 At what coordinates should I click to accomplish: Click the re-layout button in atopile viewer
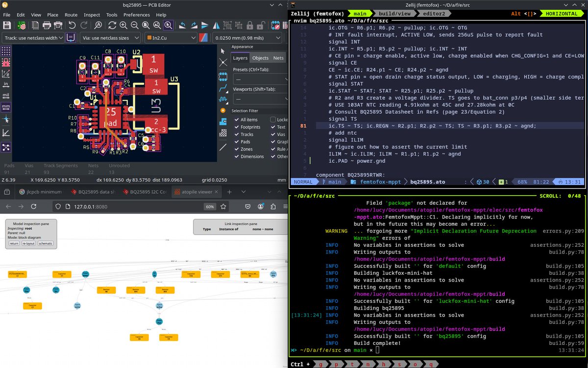pyautogui.click(x=28, y=243)
